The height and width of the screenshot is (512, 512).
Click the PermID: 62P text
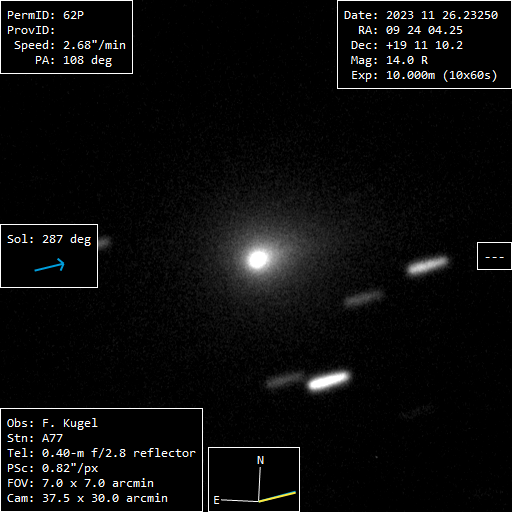click(x=46, y=15)
